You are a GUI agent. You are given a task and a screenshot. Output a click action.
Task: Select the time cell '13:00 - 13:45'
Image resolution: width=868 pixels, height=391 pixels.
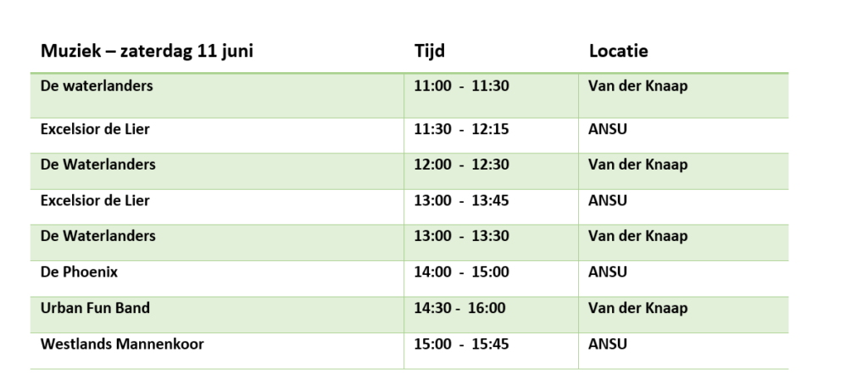[462, 200]
